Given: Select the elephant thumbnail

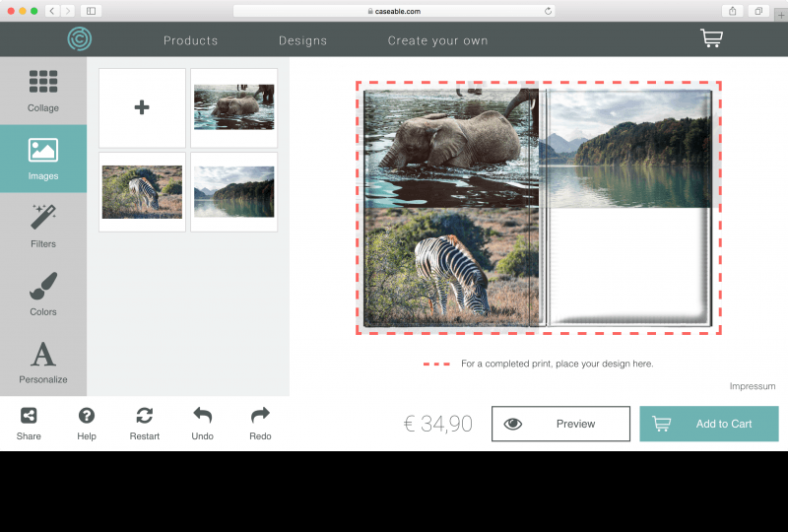Looking at the screenshot, I should [x=234, y=107].
